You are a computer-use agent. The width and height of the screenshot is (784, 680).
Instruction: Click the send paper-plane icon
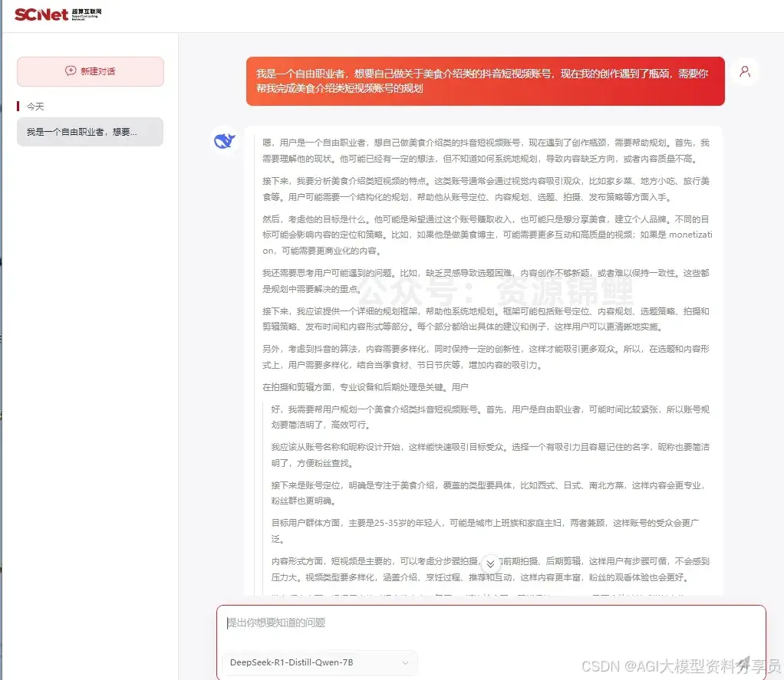pyautogui.click(x=743, y=663)
